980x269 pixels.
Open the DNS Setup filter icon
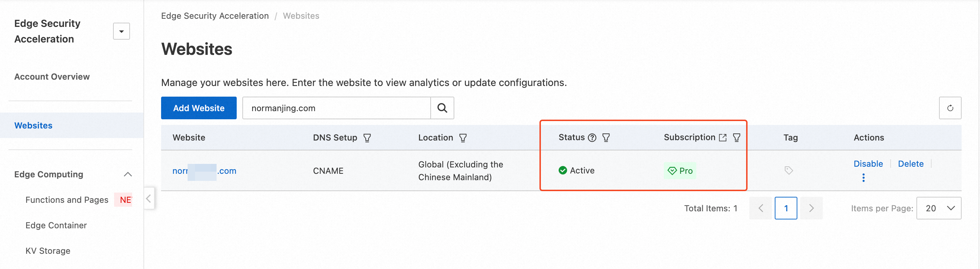[x=367, y=138]
